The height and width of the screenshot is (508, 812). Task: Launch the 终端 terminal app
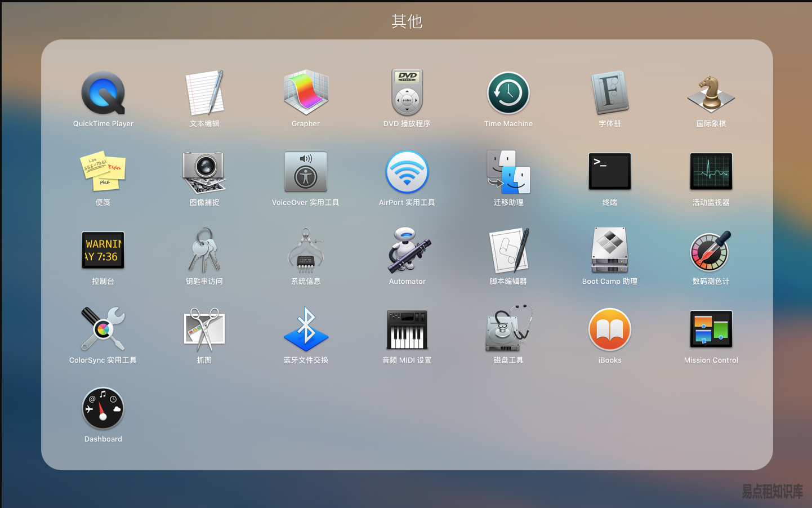(610, 172)
